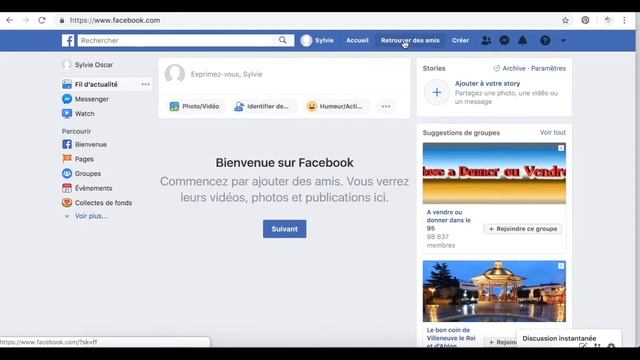Viewport: 640px width, 360px height.
Task: Open Le bon coin de Villeneuve le Roi group
Action: pos(451,337)
